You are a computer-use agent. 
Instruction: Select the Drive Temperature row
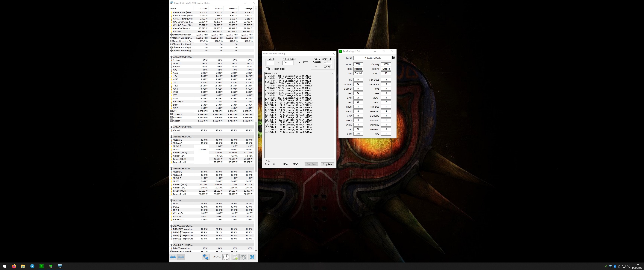coord(212,248)
